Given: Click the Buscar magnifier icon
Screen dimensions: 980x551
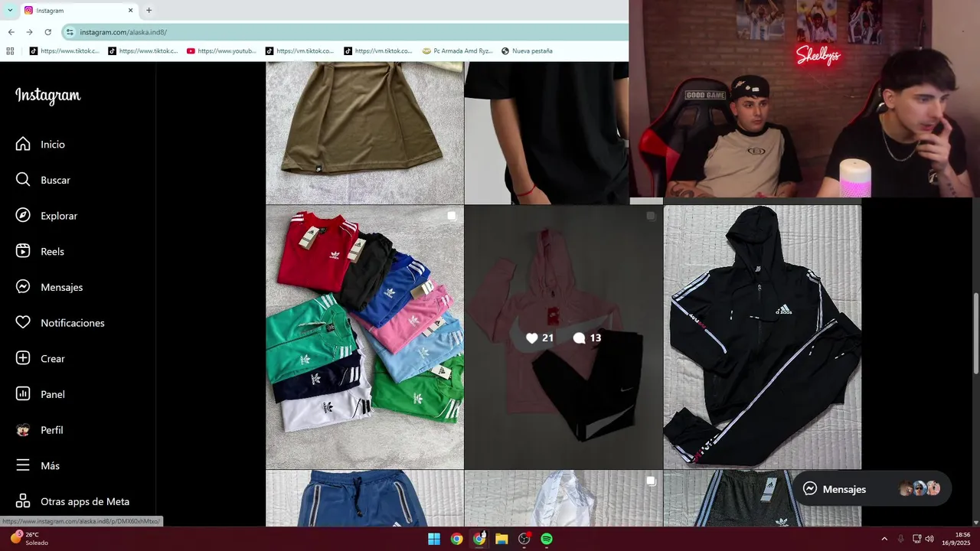Looking at the screenshot, I should pyautogui.click(x=23, y=180).
